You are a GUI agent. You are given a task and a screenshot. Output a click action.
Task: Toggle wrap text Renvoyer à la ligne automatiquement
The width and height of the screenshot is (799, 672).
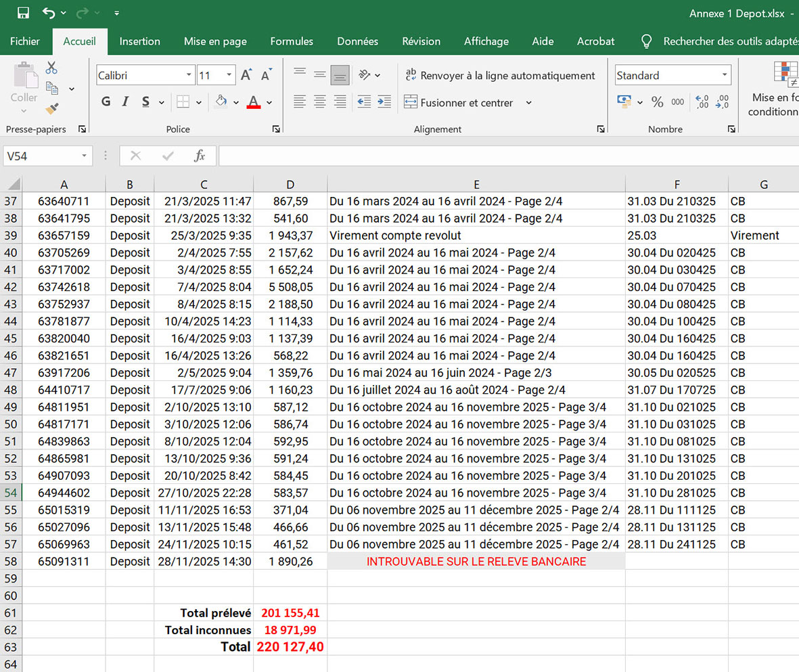point(499,76)
